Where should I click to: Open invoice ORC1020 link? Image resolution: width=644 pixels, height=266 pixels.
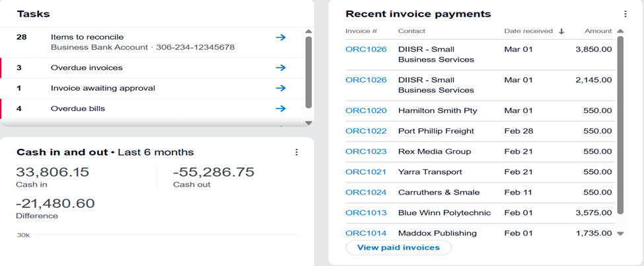pyautogui.click(x=366, y=111)
